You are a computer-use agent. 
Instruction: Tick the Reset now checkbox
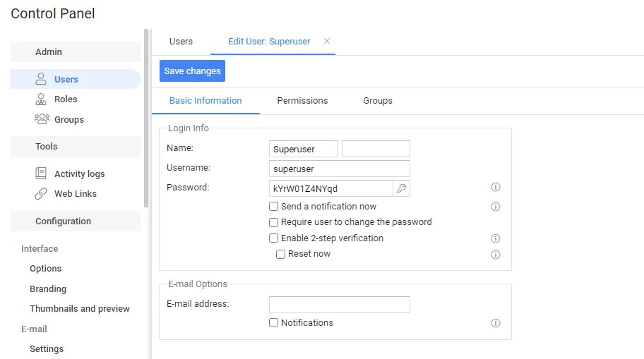click(x=281, y=254)
